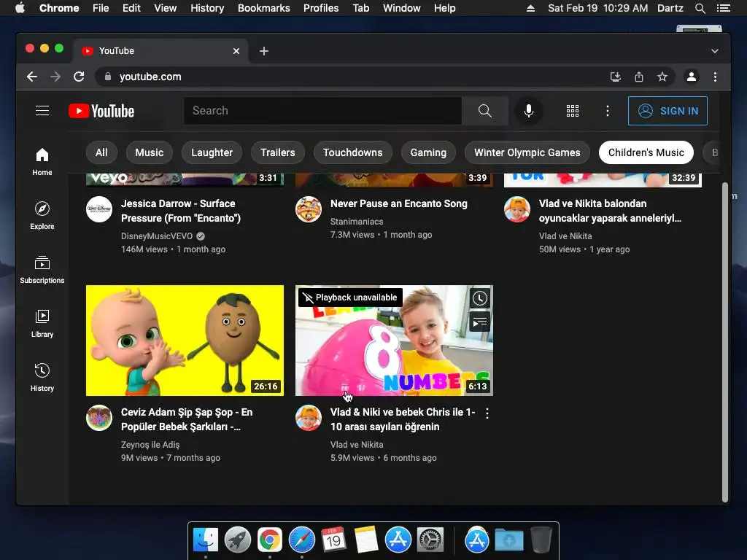Open Ceviz Adam Şip Şap Şop title

[x=187, y=419]
